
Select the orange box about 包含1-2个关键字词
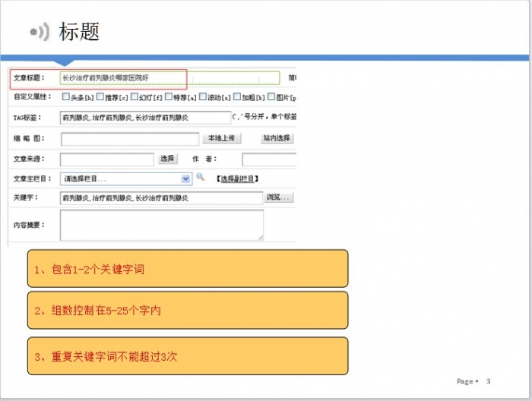188,269
